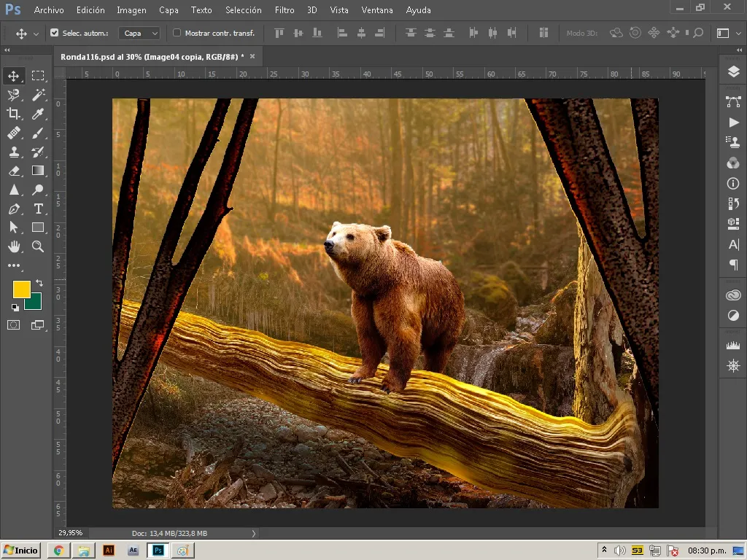This screenshot has width=747, height=560.
Task: Toggle Quick Mask mode
Action: click(13, 324)
